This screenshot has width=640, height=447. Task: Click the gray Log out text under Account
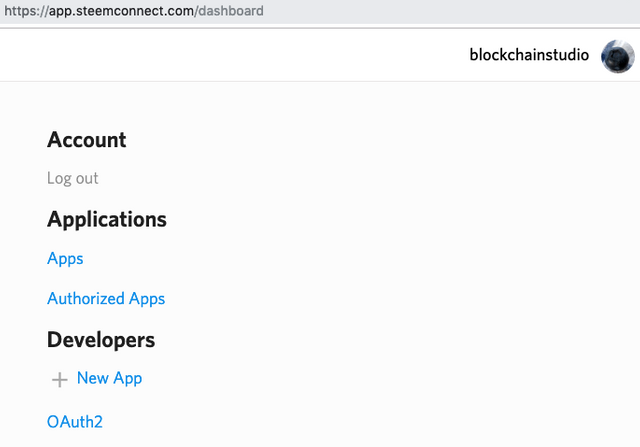pyautogui.click(x=73, y=178)
